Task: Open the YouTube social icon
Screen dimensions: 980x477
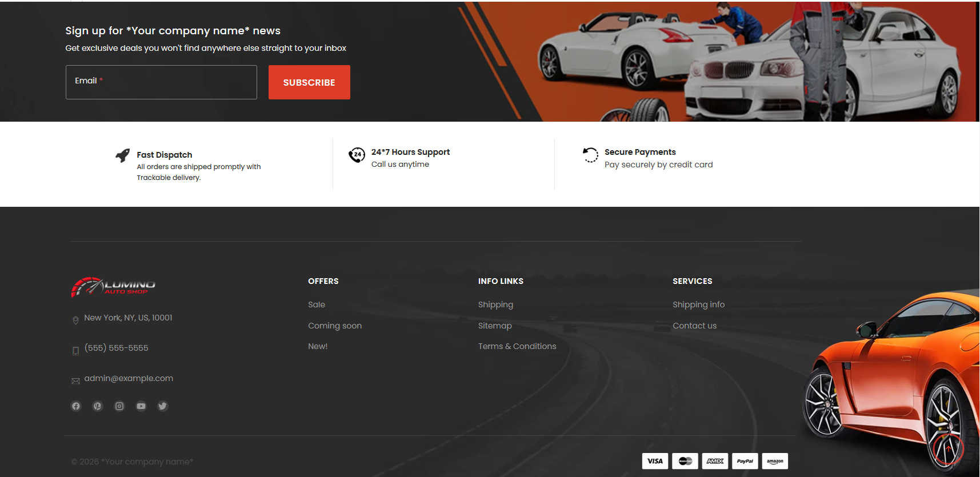Action: tap(141, 406)
